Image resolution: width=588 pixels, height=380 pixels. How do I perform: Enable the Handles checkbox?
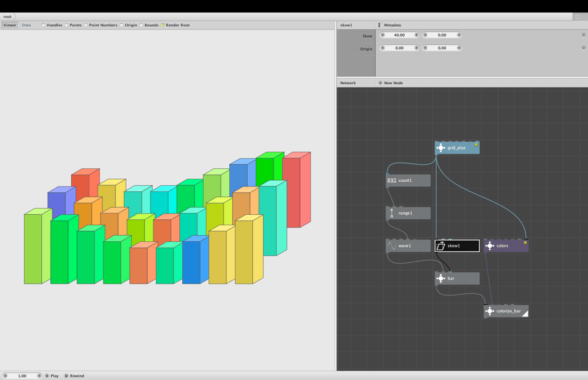tap(44, 25)
